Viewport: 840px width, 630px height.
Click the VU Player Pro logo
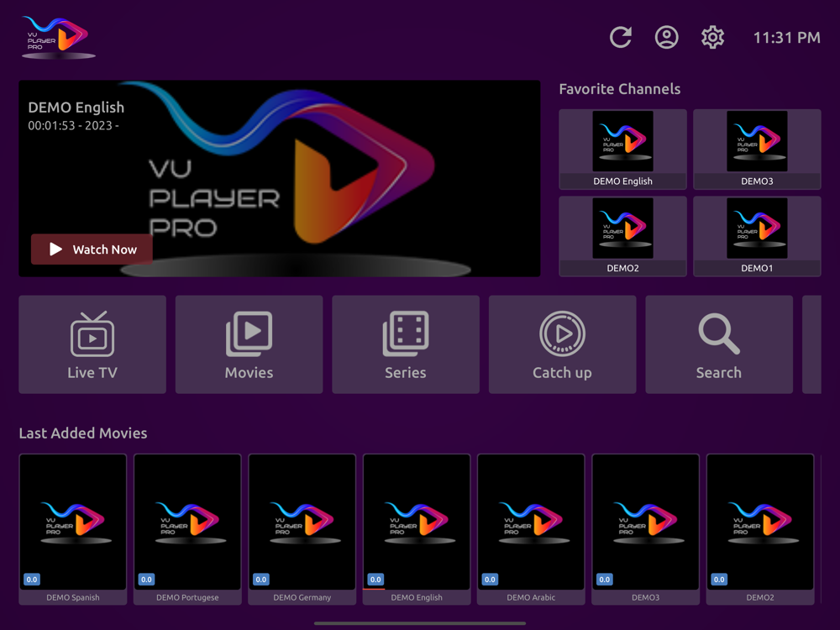pyautogui.click(x=58, y=36)
